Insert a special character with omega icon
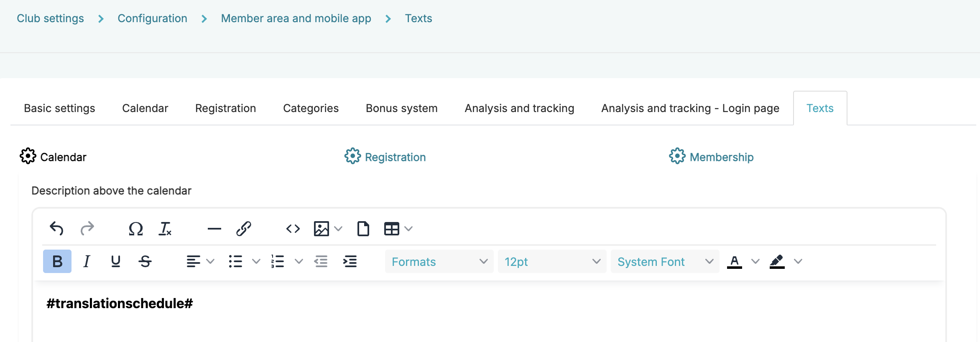The image size is (980, 342). pyautogui.click(x=136, y=229)
